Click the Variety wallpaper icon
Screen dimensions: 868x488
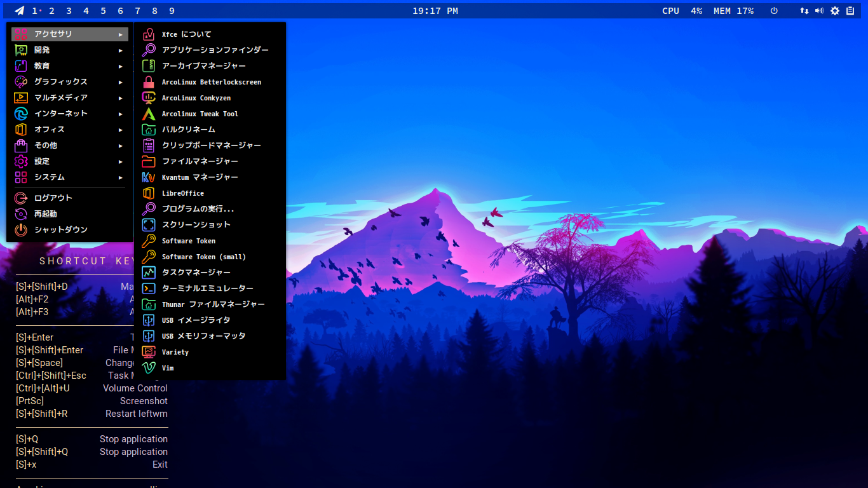click(149, 352)
